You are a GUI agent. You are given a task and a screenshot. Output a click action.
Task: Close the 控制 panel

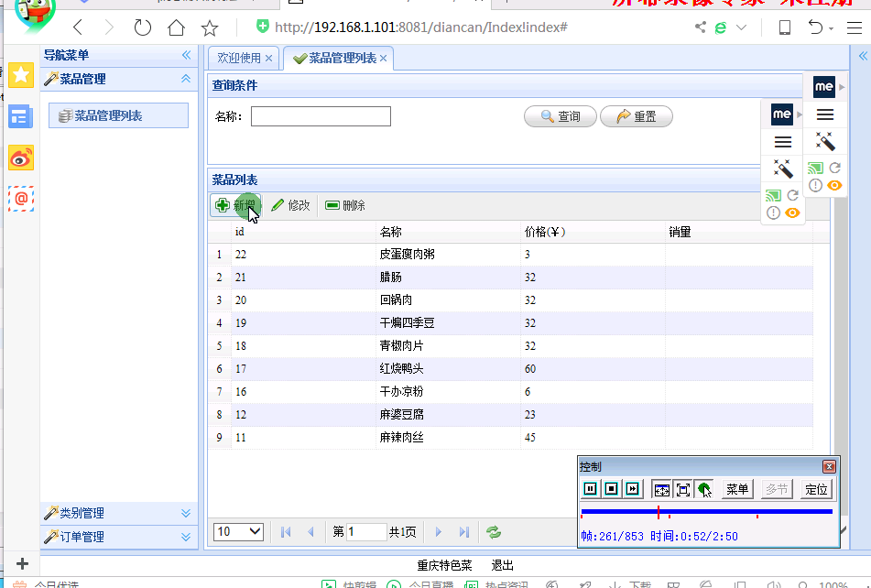click(x=829, y=466)
